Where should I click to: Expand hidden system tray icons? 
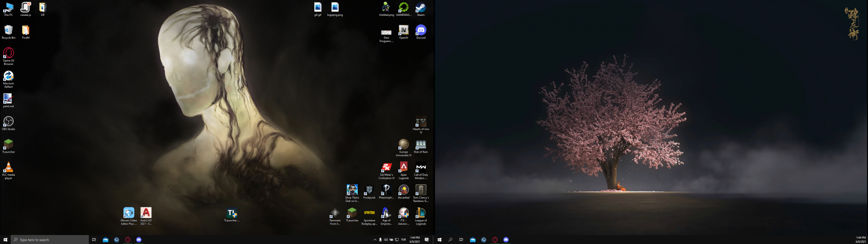click(x=375, y=239)
